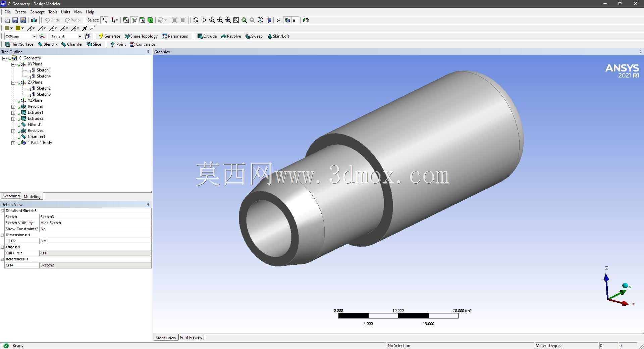Collapse the Dimensions: 1 section
This screenshot has width=644, height=349.
2,235
